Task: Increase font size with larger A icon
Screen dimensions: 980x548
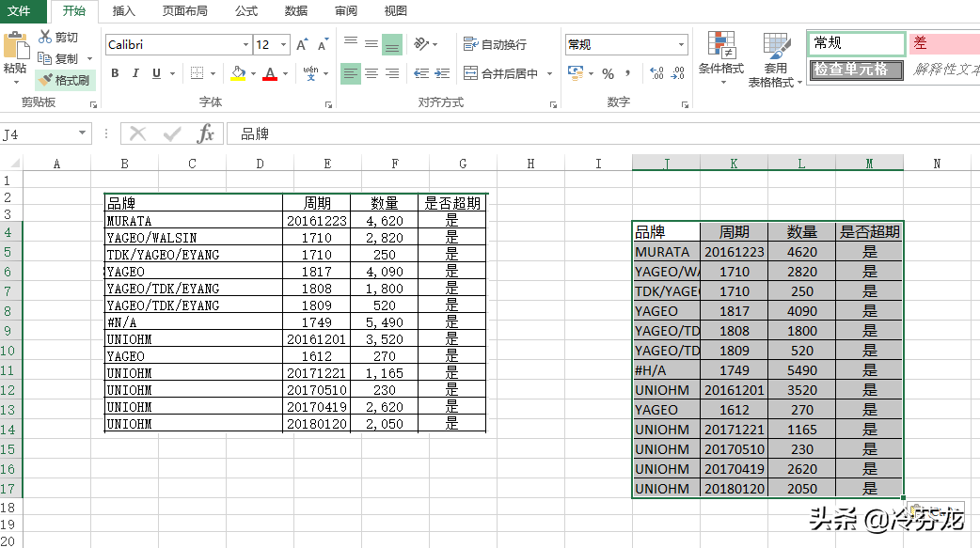Action: (303, 44)
